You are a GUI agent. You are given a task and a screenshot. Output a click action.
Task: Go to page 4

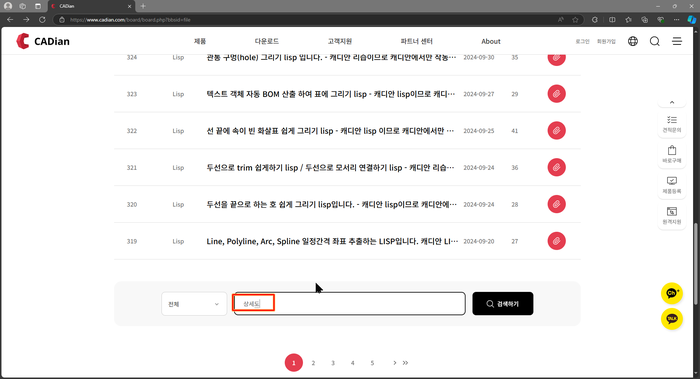[352, 363]
